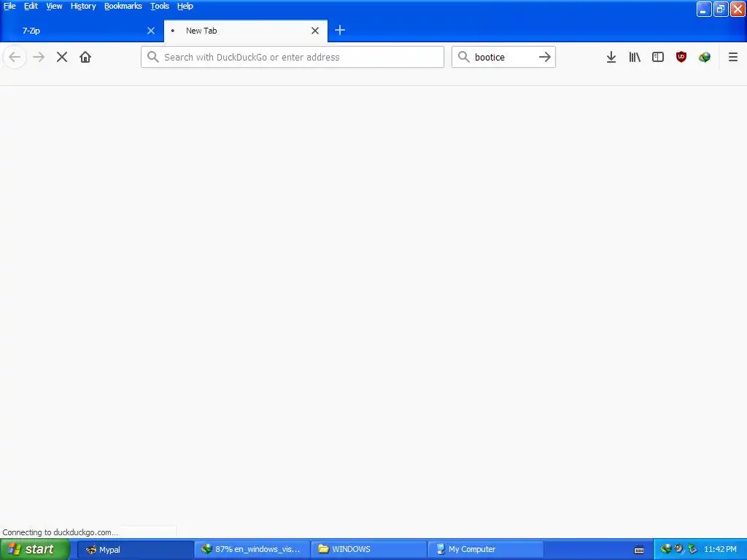Switch to My Computer taskbar item
This screenshot has width=747, height=560.
[485, 550]
